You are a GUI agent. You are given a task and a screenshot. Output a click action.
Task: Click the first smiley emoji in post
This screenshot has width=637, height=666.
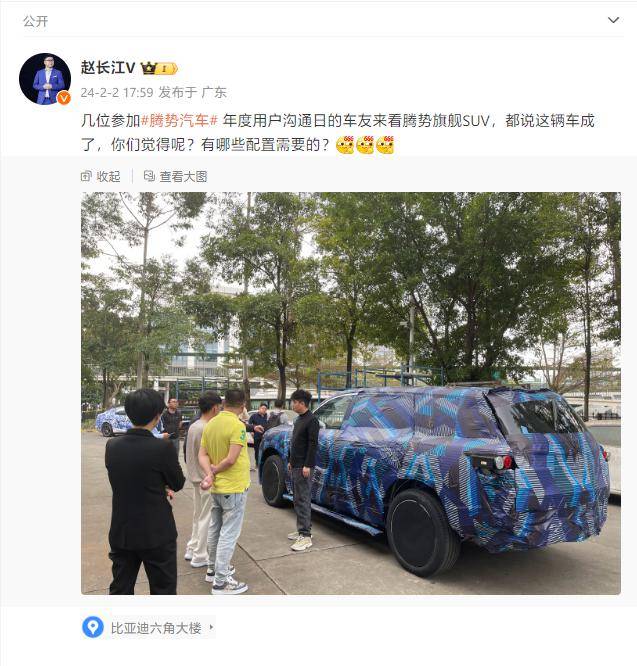(345, 145)
